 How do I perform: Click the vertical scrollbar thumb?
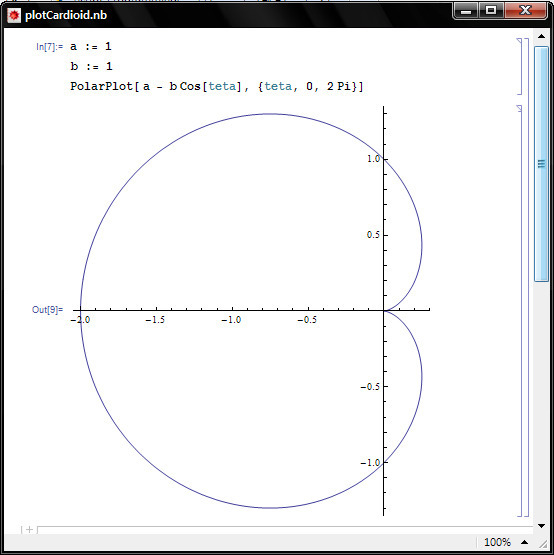pos(541,164)
